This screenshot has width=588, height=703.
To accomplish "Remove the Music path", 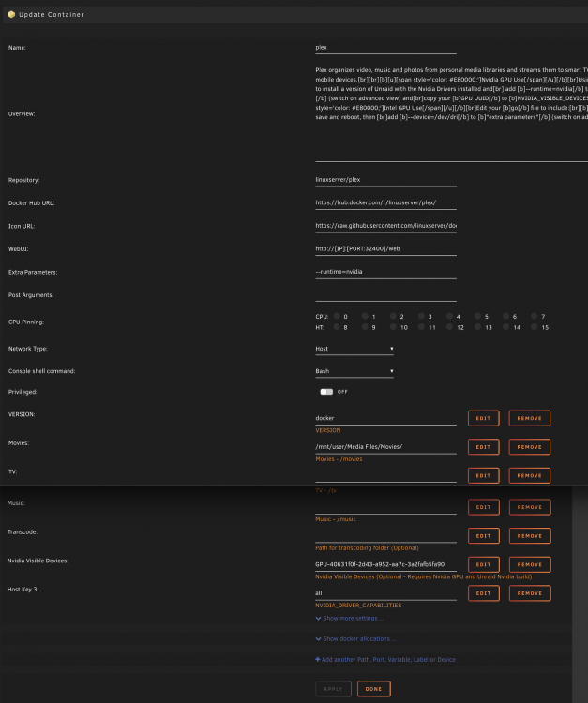I will tap(530, 507).
